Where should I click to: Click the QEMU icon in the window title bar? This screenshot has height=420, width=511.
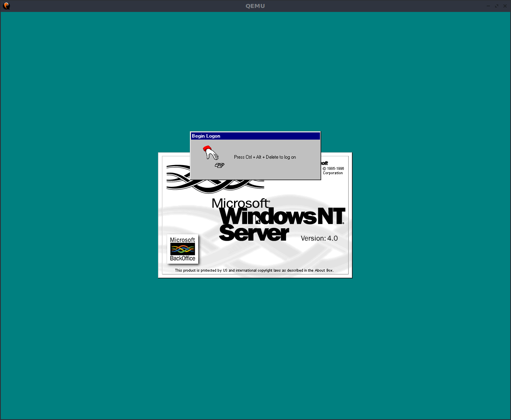6,6
